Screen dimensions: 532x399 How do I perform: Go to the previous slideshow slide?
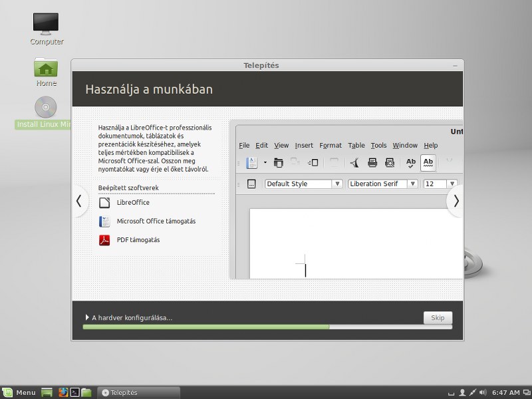pyautogui.click(x=78, y=201)
